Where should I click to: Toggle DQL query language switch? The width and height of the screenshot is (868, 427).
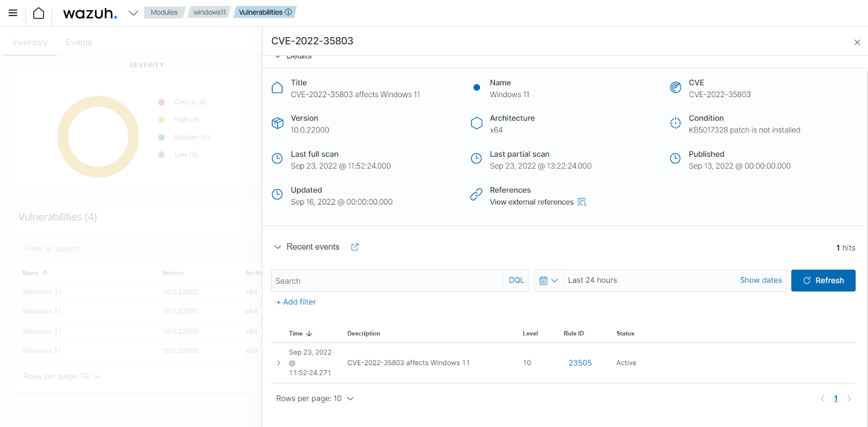[516, 281]
